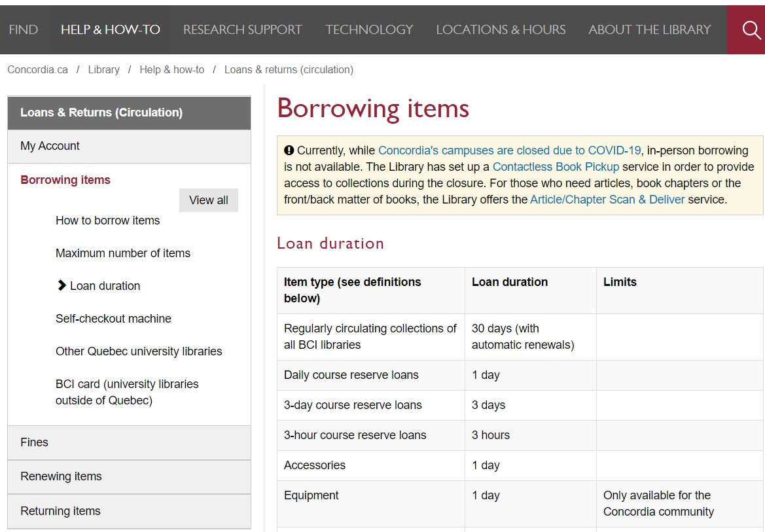
Task: Click Item type column header
Action: (x=371, y=291)
